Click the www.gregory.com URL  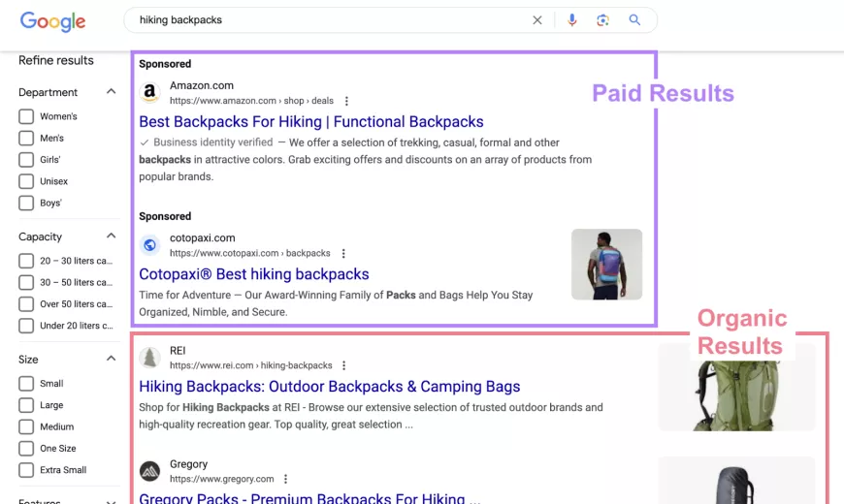(x=222, y=479)
